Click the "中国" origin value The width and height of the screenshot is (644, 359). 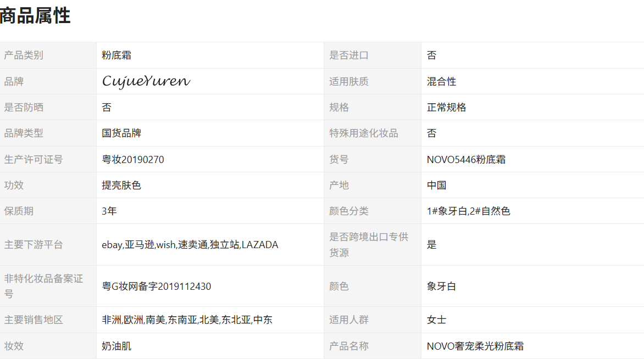pos(437,186)
